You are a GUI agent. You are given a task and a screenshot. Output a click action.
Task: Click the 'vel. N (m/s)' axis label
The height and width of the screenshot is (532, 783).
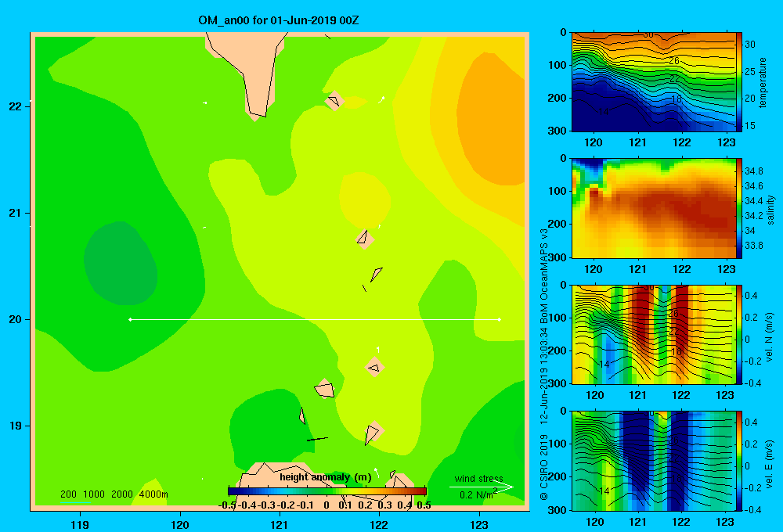click(x=769, y=337)
